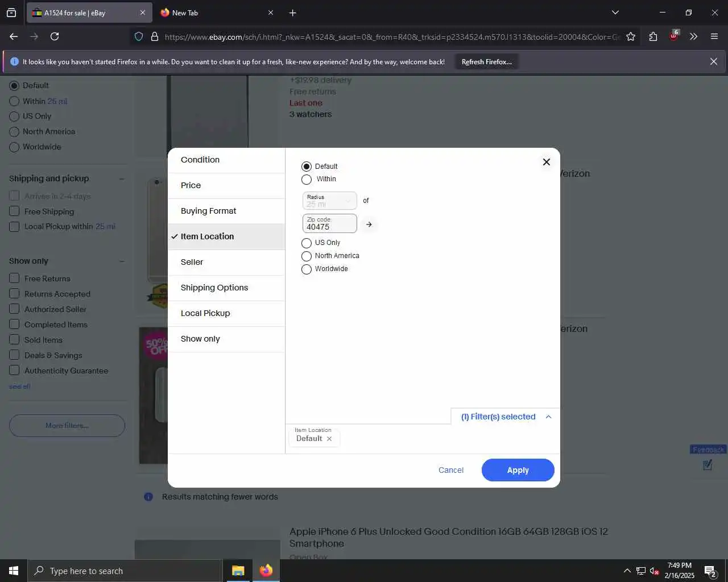
Task: Focus the Firefox address bar URL
Action: 392,37
